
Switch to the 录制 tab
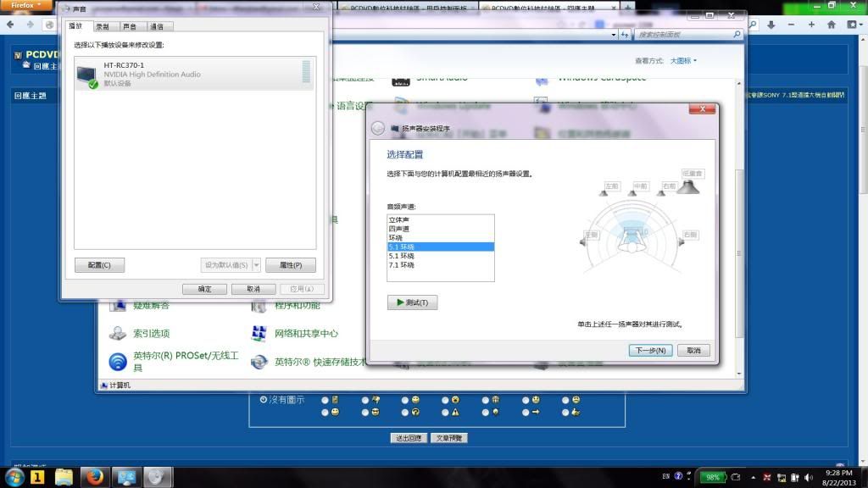tap(103, 26)
